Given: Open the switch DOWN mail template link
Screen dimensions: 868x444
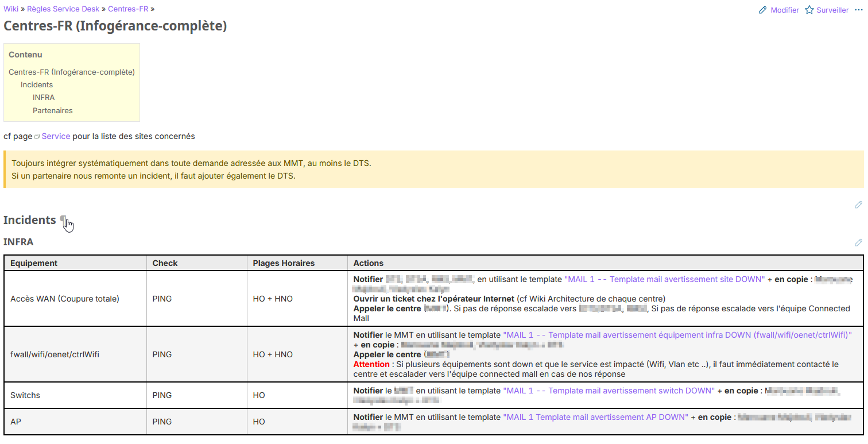Looking at the screenshot, I should (x=609, y=391).
